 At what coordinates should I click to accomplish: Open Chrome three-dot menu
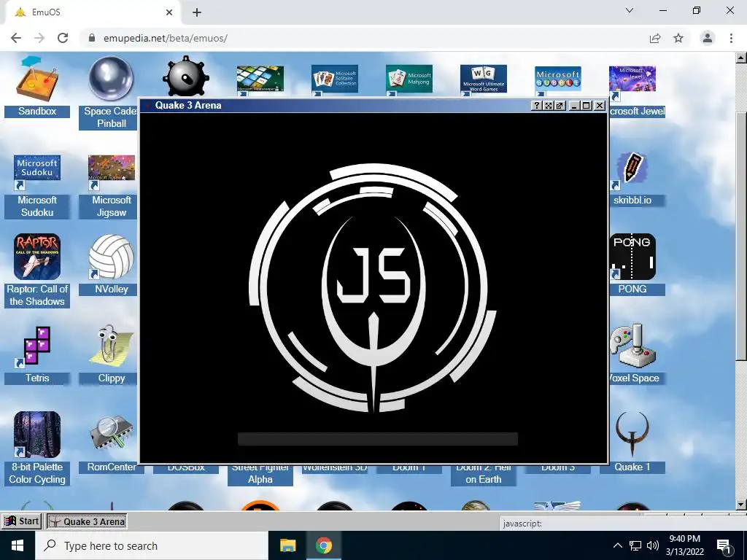tap(731, 38)
